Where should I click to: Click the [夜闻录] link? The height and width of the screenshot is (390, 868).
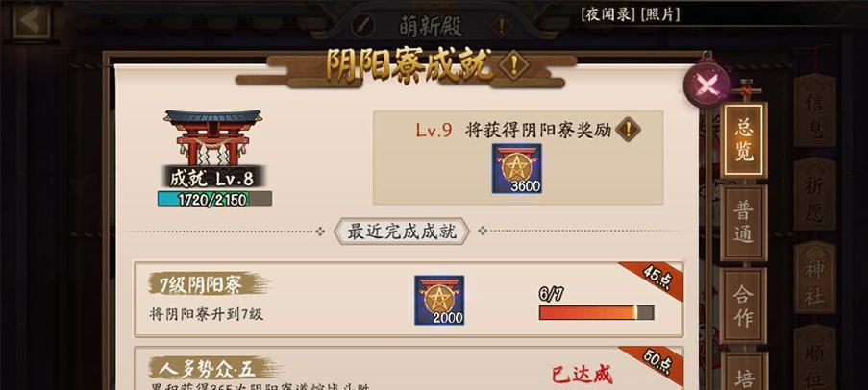(608, 14)
